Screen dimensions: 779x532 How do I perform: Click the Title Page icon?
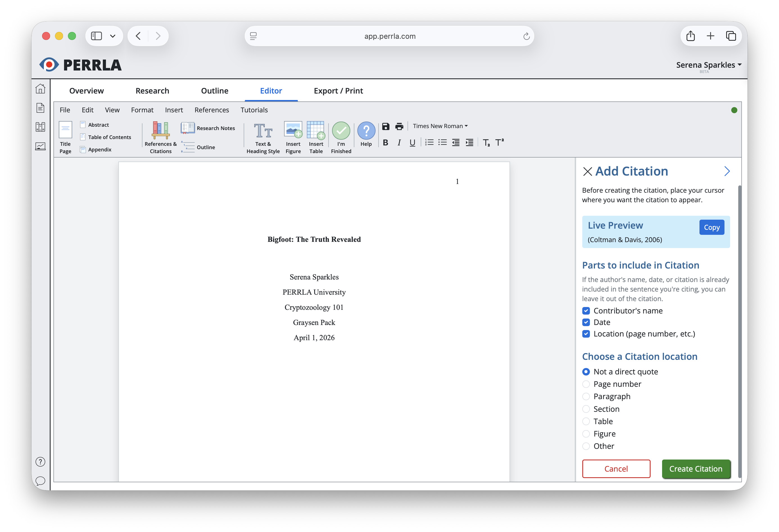coord(65,130)
